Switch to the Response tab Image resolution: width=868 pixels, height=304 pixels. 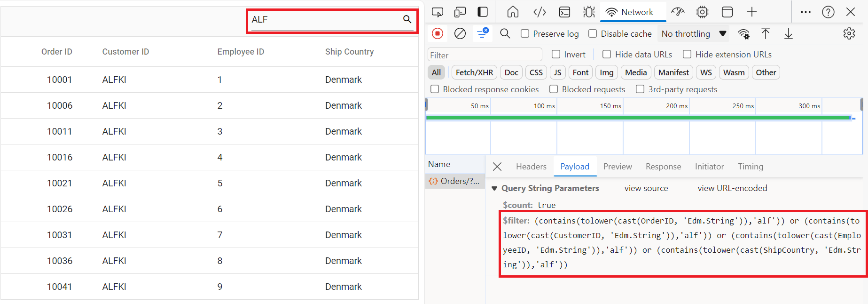(663, 167)
